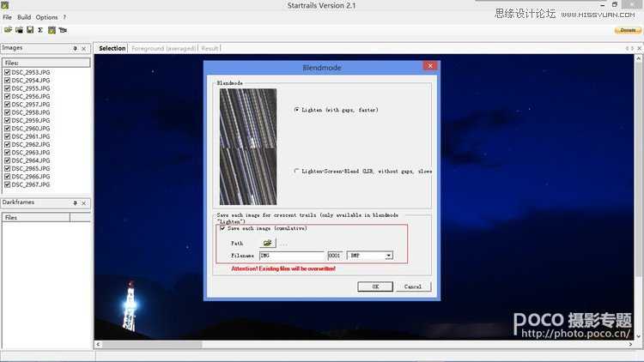The height and width of the screenshot is (362, 644).
Task: Click the sigma average images icon
Action: click(40, 29)
